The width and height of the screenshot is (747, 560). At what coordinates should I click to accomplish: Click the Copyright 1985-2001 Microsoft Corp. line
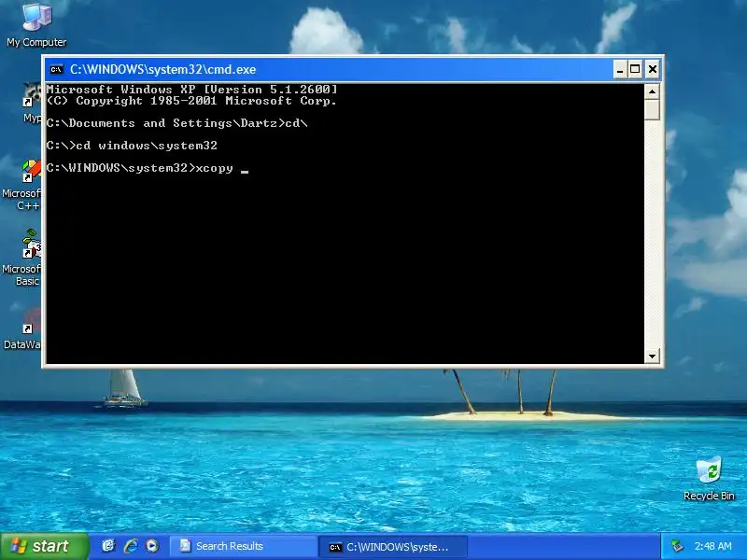(x=191, y=101)
